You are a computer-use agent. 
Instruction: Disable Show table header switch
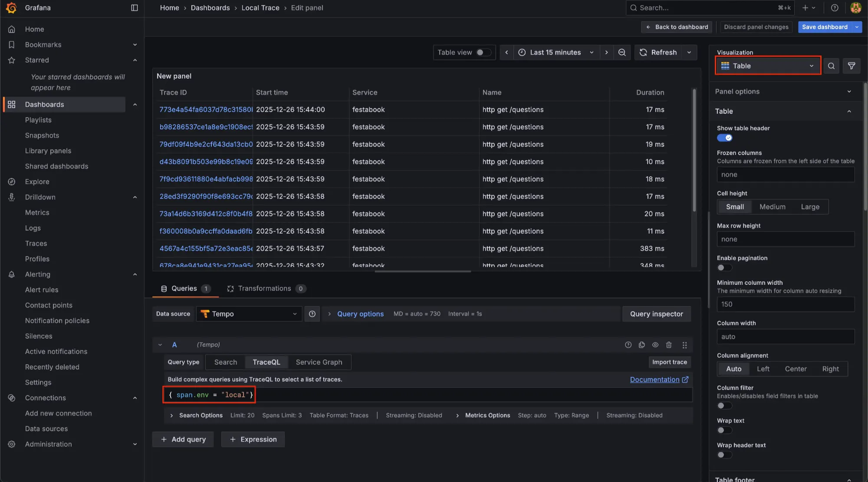pos(724,138)
